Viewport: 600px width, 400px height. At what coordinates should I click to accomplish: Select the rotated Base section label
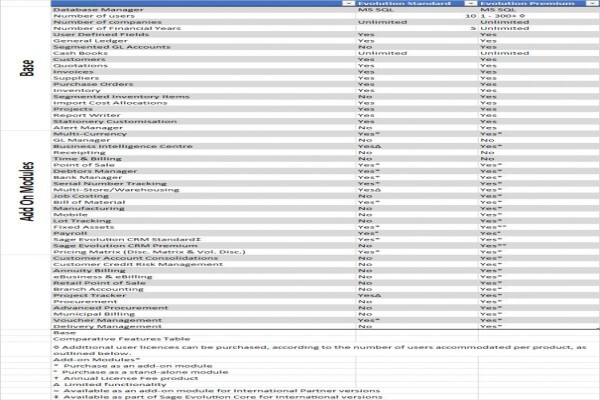pos(27,68)
